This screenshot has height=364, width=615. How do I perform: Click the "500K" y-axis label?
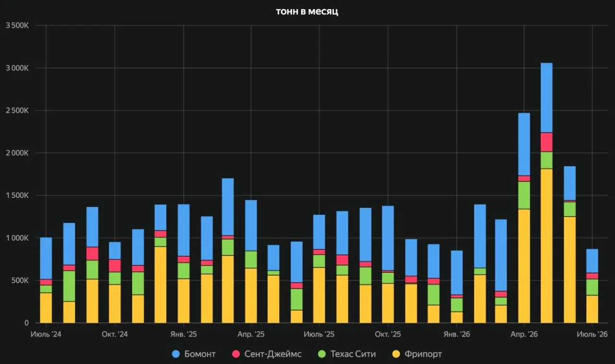[x=21, y=280]
